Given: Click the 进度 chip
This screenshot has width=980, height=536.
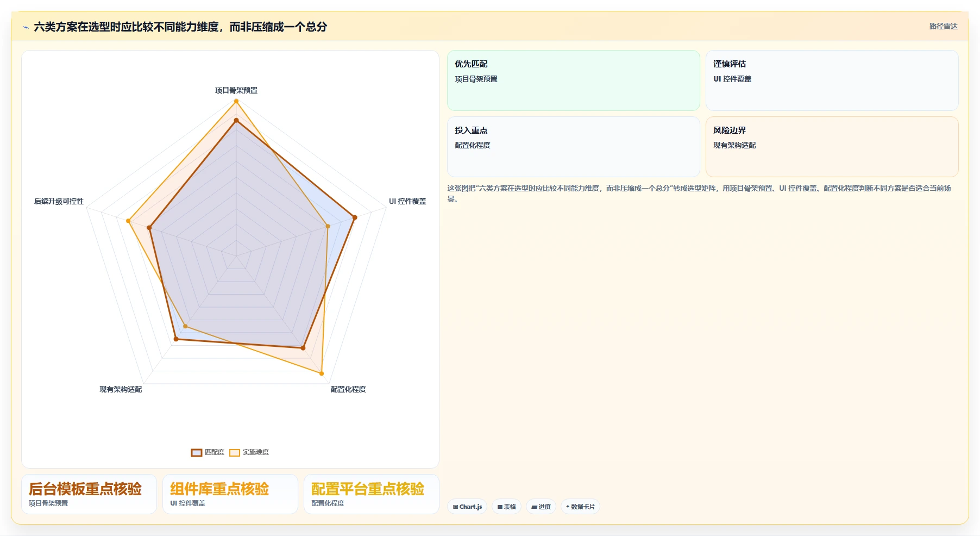Looking at the screenshot, I should [541, 507].
